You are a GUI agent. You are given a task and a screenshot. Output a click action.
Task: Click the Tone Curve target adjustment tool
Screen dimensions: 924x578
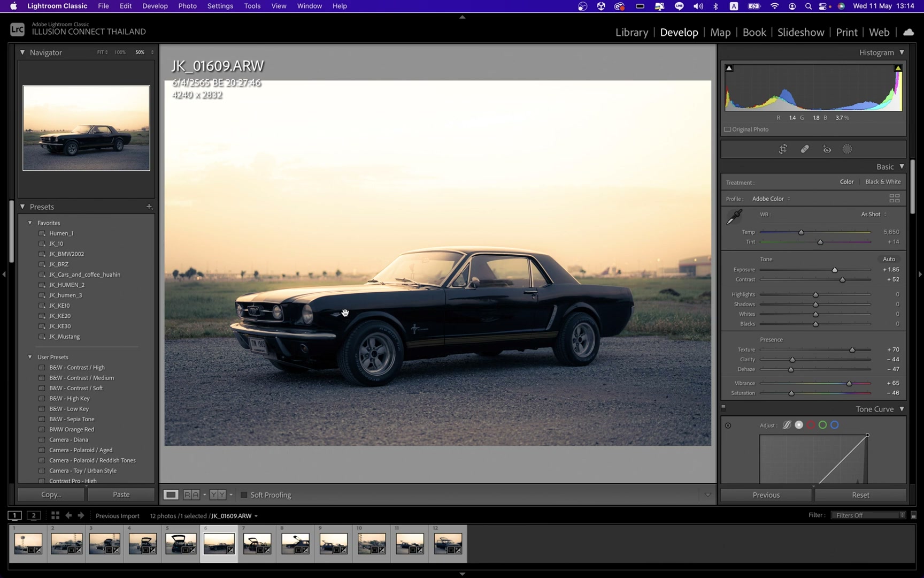[728, 425]
